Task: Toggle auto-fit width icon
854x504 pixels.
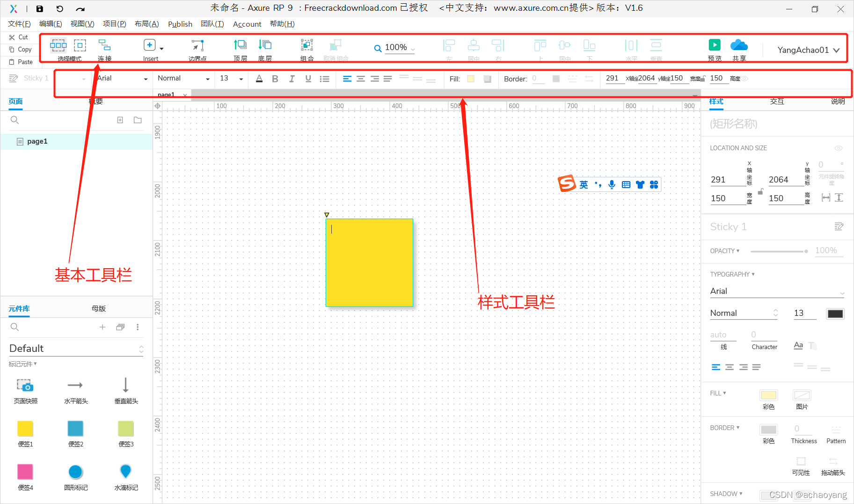Action: (x=826, y=197)
